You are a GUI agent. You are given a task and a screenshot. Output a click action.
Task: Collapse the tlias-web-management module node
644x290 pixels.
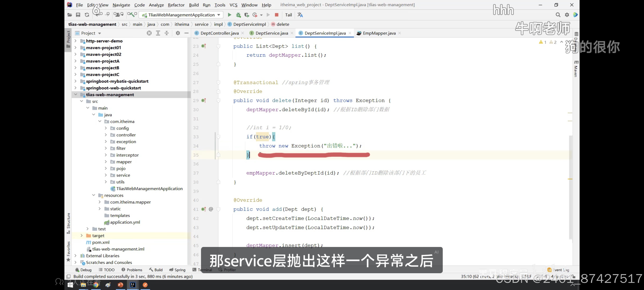click(75, 95)
